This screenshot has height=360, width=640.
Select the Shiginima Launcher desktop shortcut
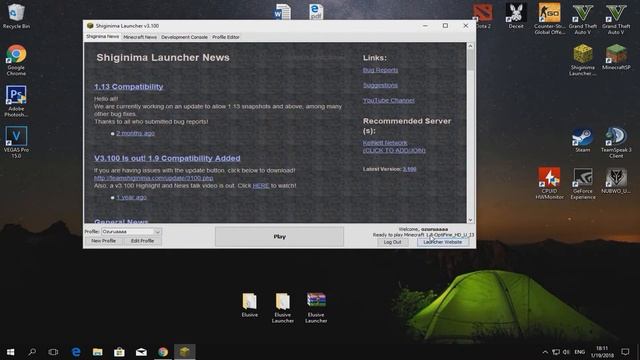(582, 60)
